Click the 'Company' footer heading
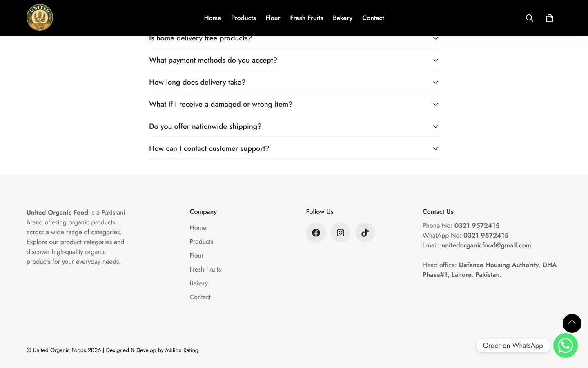This screenshot has width=588, height=368. click(x=203, y=212)
